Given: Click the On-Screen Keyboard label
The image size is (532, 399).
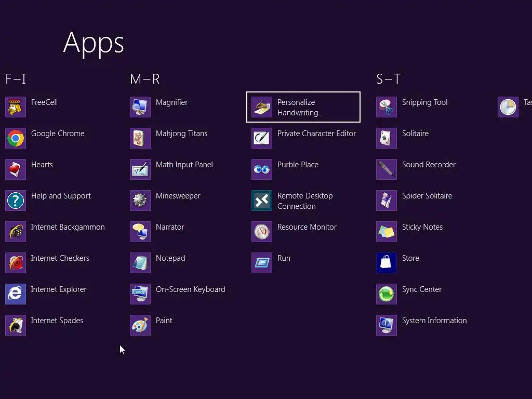Looking at the screenshot, I should click(190, 290).
